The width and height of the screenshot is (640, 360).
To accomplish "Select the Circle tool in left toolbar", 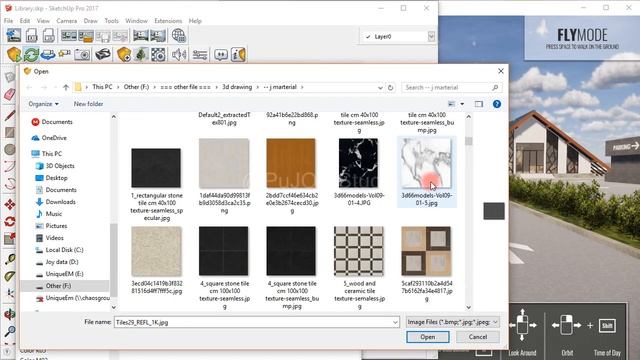I will pyautogui.click(x=10, y=149).
